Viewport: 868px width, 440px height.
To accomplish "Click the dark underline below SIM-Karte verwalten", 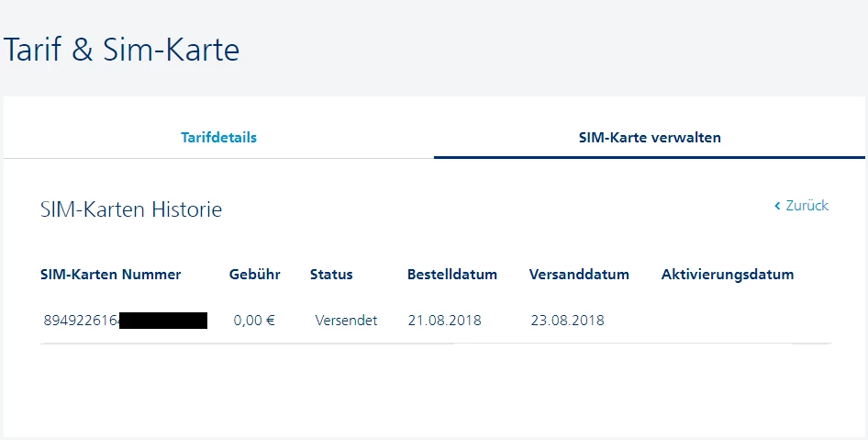I will [650, 157].
